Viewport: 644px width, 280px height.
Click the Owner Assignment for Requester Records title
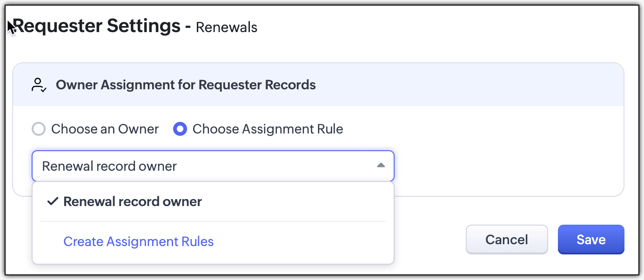click(186, 85)
